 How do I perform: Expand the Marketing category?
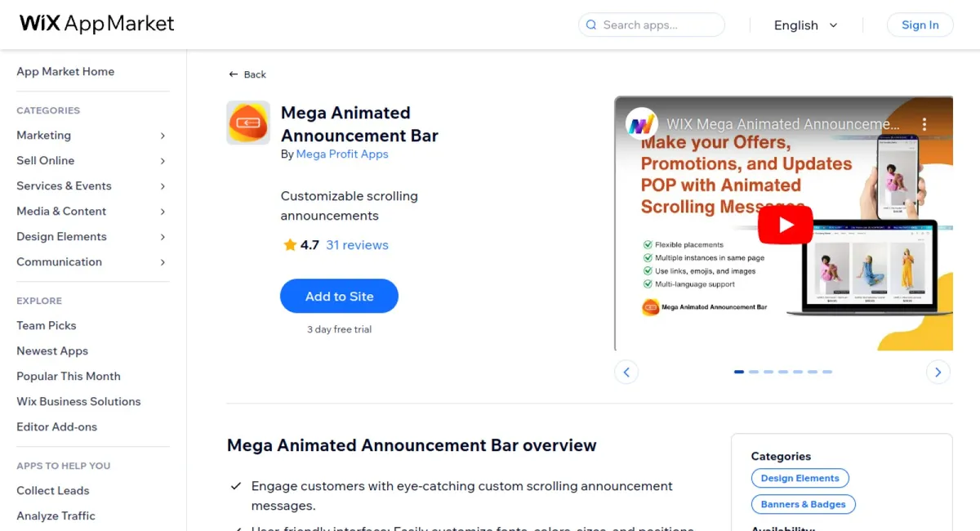pyautogui.click(x=163, y=136)
